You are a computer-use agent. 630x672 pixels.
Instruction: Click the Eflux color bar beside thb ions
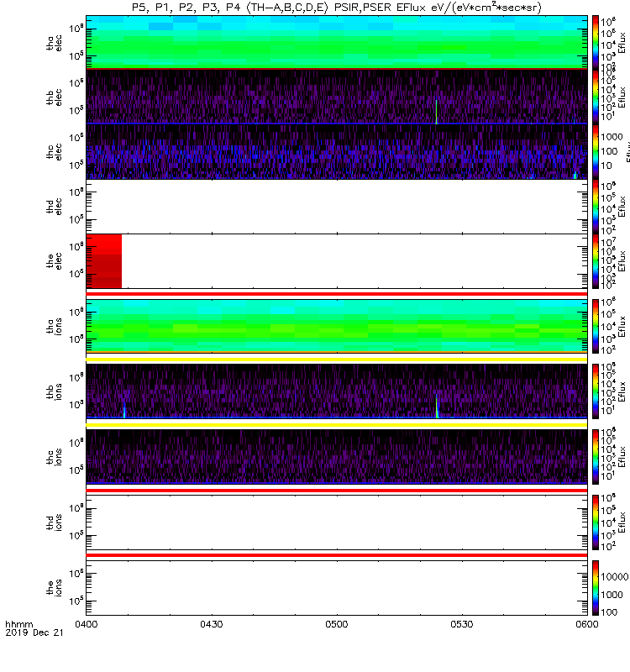[x=596, y=391]
